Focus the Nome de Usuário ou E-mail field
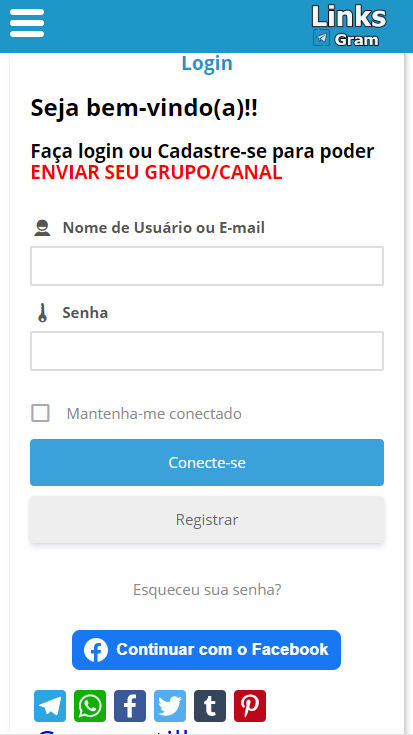 (x=207, y=266)
